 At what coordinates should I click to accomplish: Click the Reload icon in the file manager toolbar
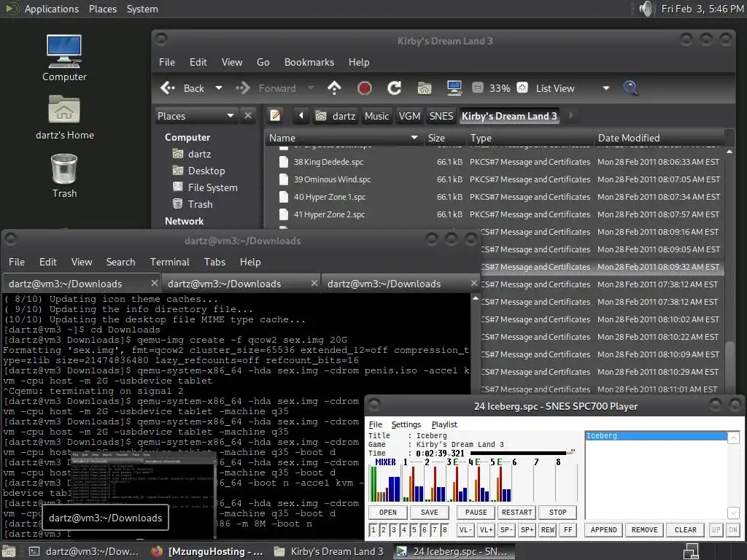pos(395,88)
